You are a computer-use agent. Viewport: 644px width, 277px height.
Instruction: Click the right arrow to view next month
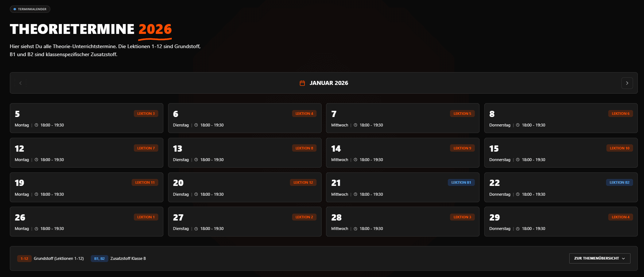coord(627,83)
